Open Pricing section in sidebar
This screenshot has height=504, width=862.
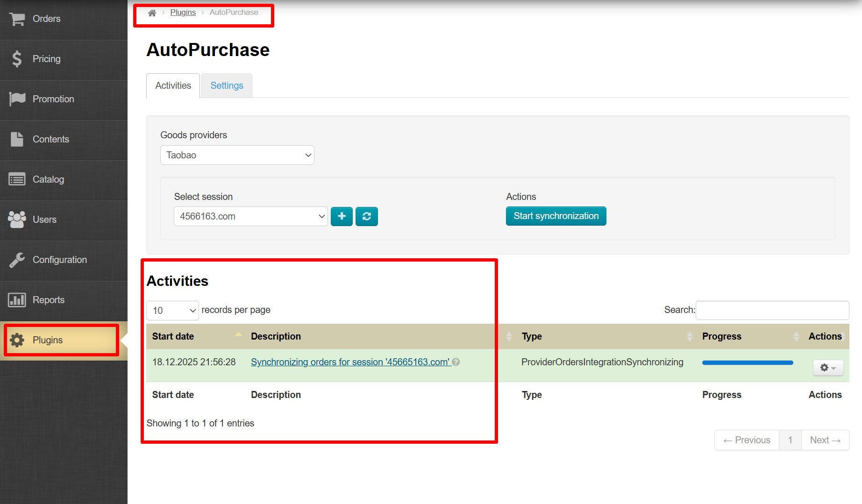46,59
